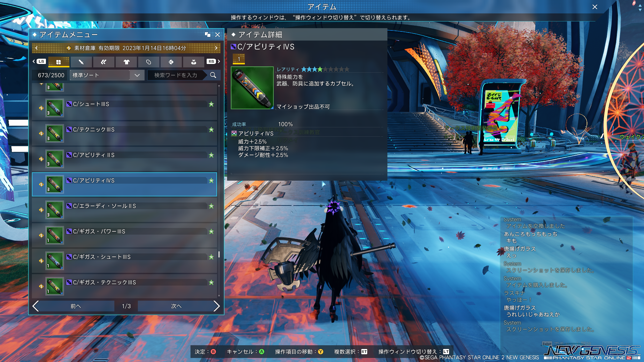This screenshot has height=362, width=644.
Task: Click the キャンセル A button prompt
Action: (246, 352)
